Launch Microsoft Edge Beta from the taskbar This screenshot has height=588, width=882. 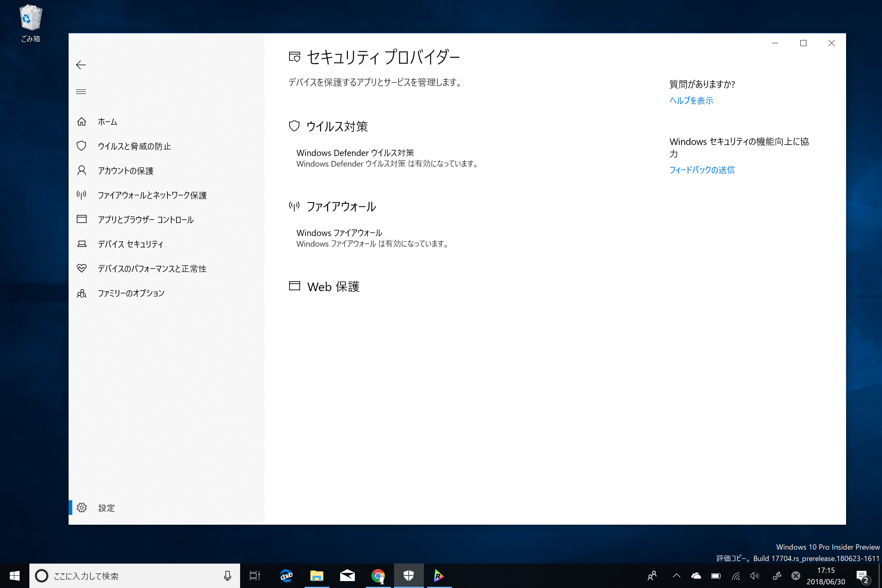[286, 576]
